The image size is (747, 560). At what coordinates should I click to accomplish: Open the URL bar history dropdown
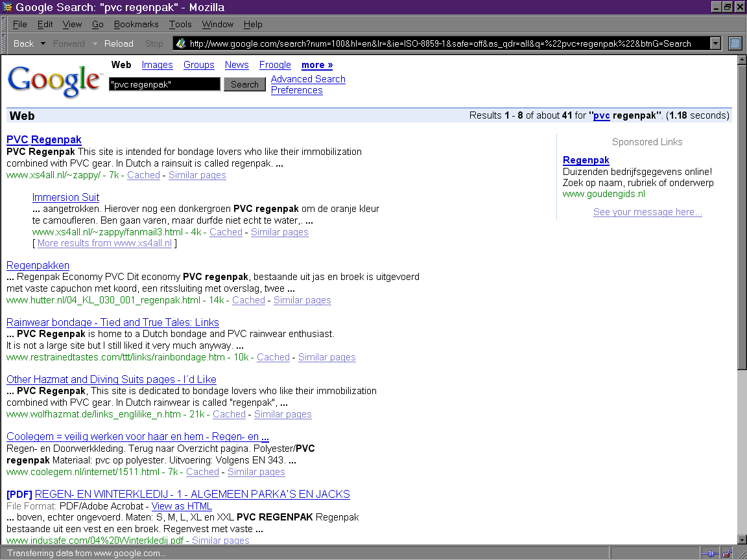716,43
